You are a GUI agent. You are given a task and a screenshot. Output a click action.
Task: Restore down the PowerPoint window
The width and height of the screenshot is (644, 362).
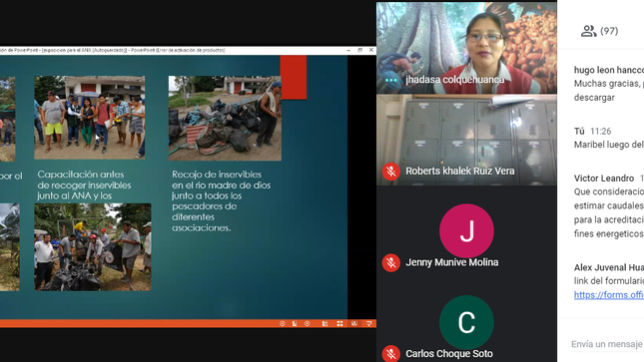(x=359, y=50)
